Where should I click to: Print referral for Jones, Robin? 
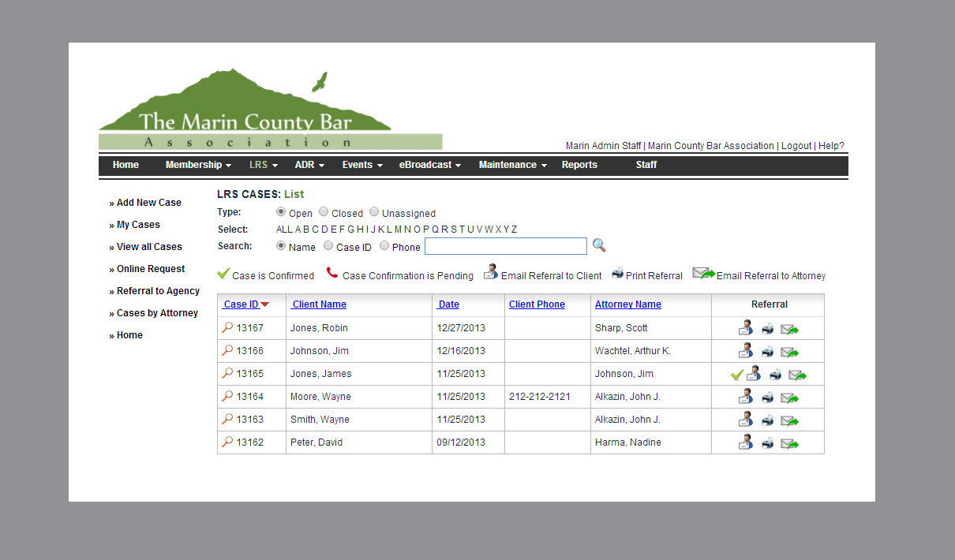click(768, 329)
